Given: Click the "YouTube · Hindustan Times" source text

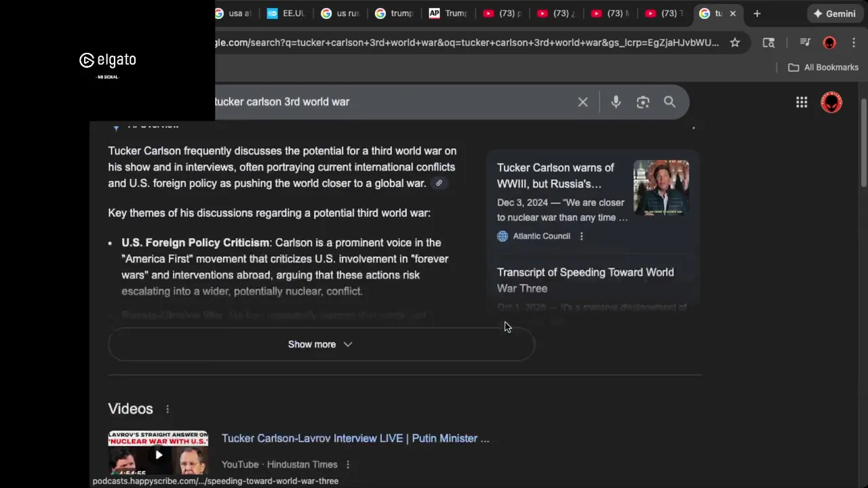Looking at the screenshot, I should tap(279, 464).
